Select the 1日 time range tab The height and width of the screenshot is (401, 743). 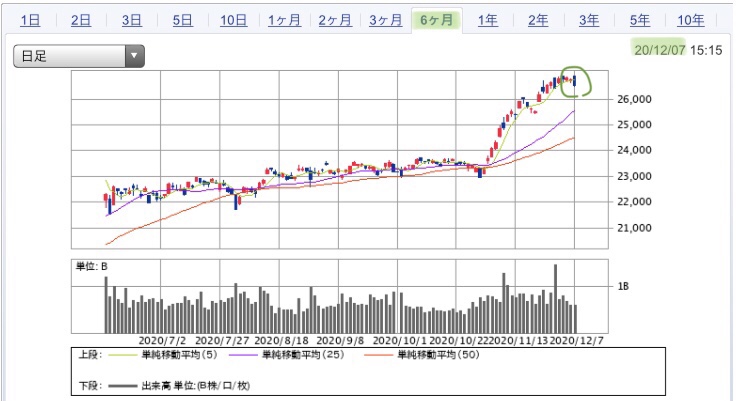30,20
